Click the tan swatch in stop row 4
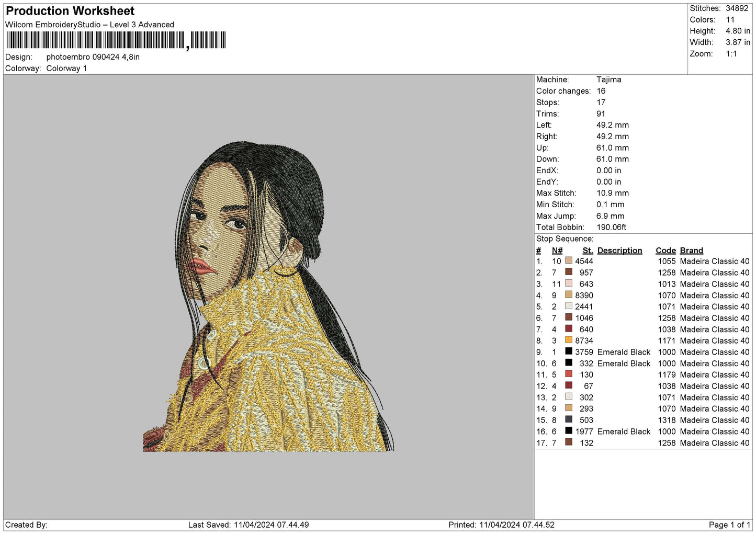Viewport: 756px width, 534px height. [569, 294]
